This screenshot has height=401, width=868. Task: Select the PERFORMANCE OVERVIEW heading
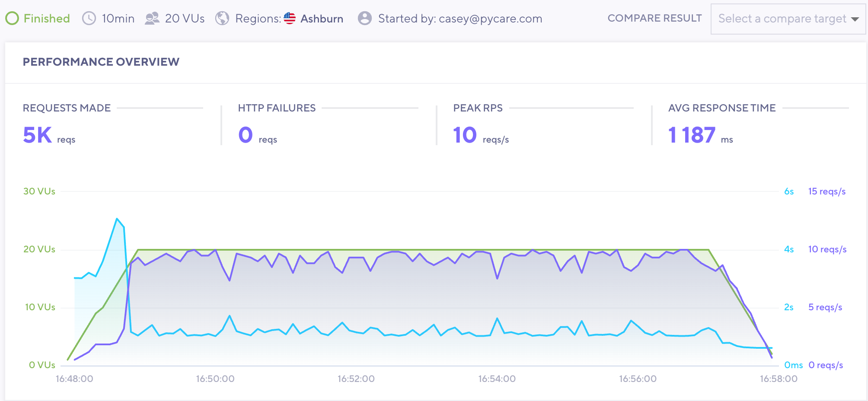(102, 62)
